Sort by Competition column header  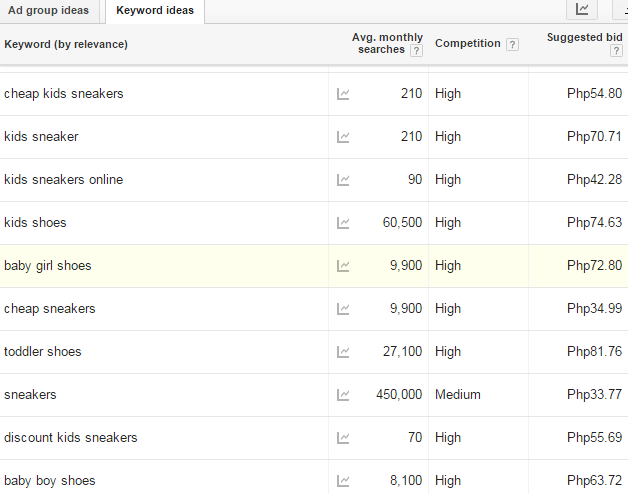pos(468,43)
